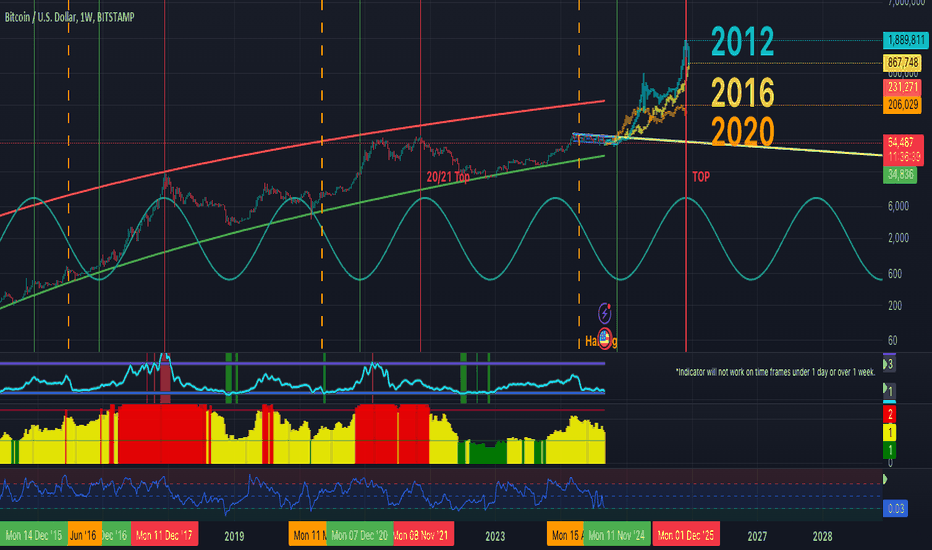Click the 200 price axis label
The image size is (932, 550).
point(895,305)
